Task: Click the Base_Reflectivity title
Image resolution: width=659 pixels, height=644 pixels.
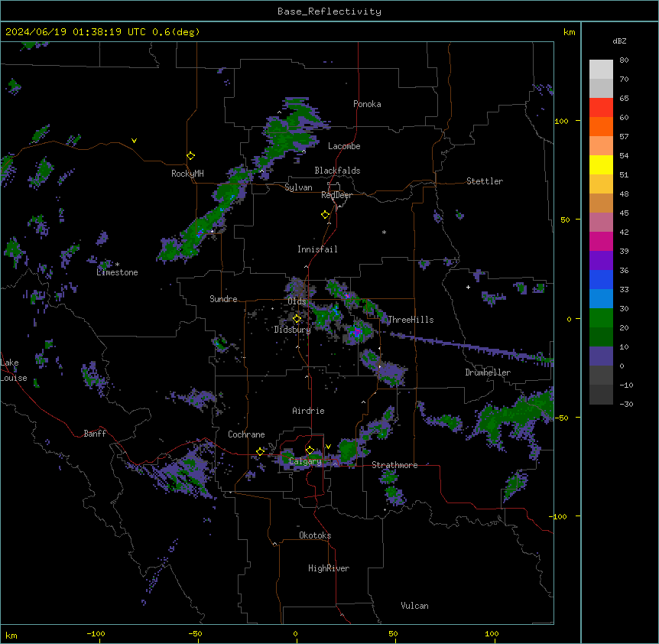Action: point(329,11)
